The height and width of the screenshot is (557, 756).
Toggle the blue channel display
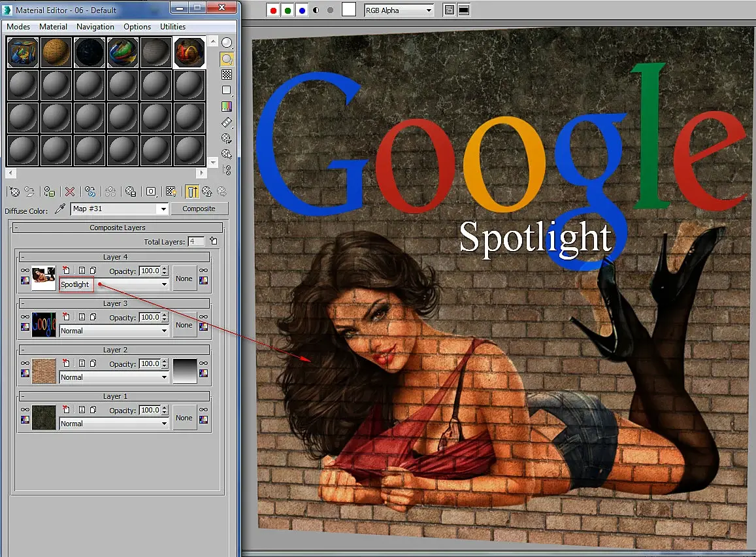302,10
